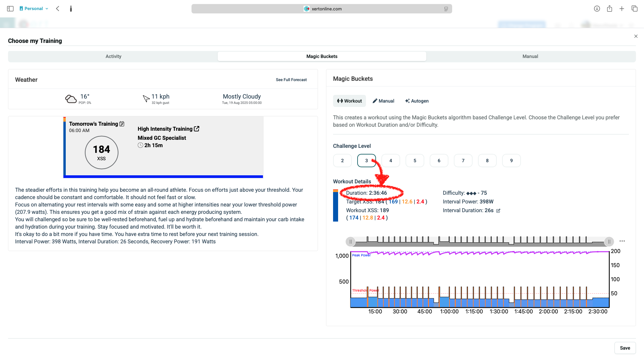The image size is (644, 362).
Task: Click the Save button
Action: tap(625, 348)
